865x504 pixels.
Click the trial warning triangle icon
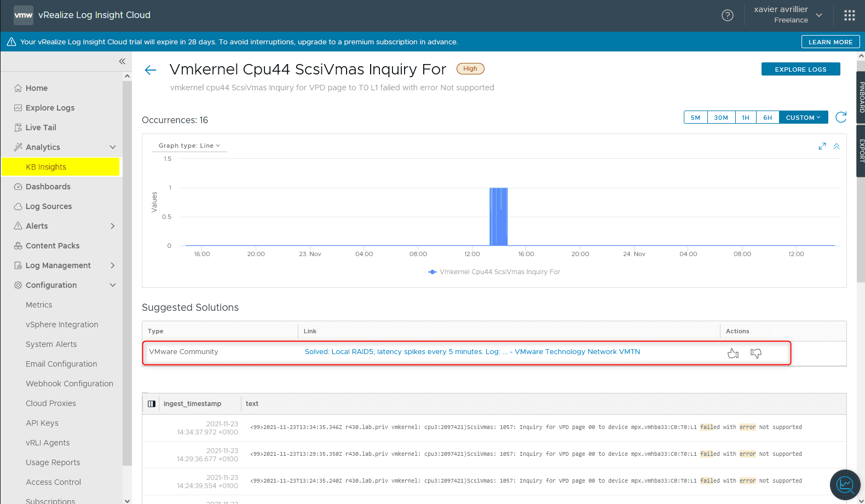(x=11, y=42)
